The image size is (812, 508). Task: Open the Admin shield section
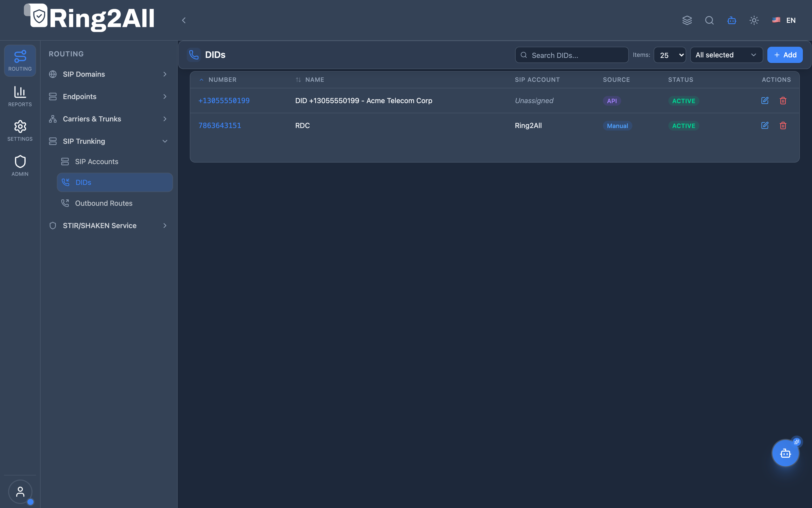20,166
